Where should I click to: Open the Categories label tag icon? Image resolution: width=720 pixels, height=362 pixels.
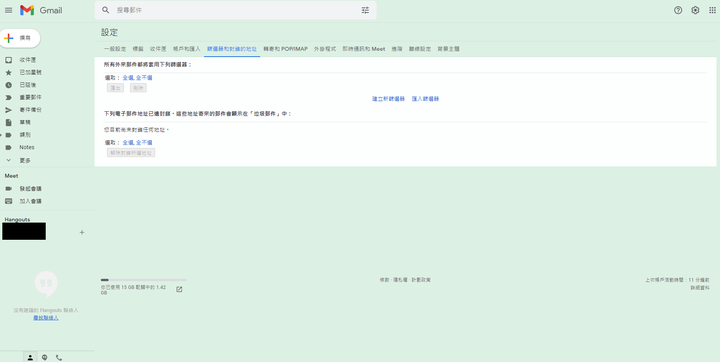pyautogui.click(x=8, y=135)
